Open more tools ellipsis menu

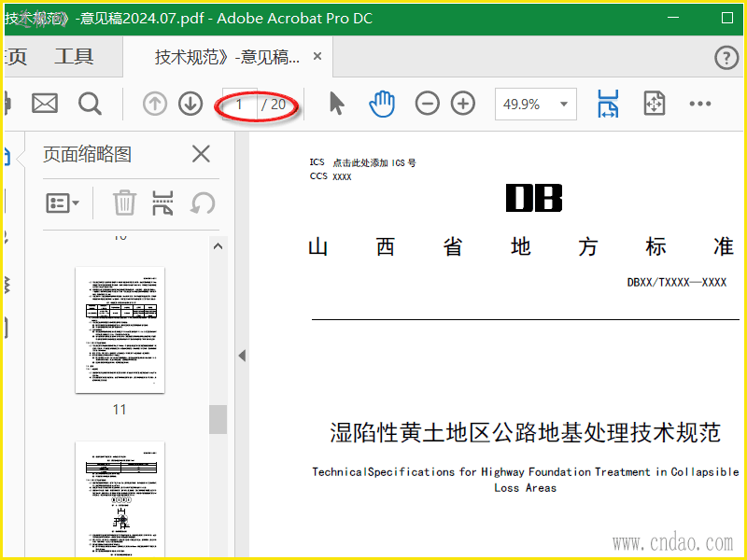click(699, 104)
